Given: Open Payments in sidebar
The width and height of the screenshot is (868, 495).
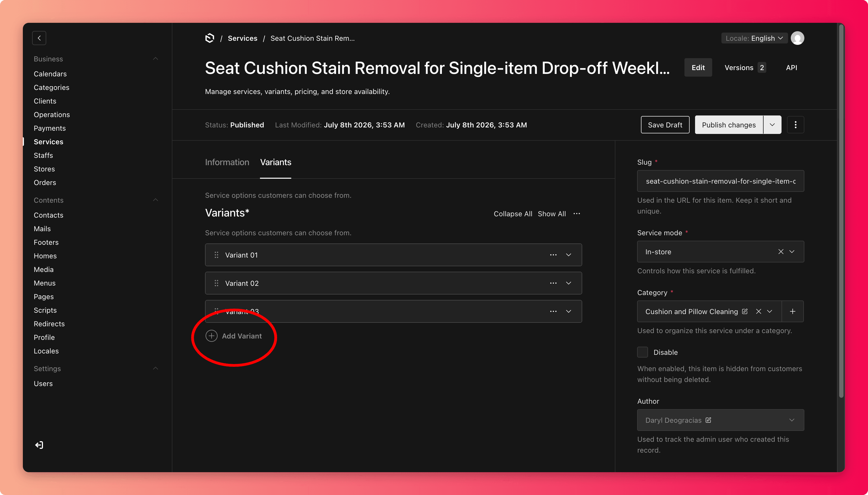Looking at the screenshot, I should pos(50,128).
